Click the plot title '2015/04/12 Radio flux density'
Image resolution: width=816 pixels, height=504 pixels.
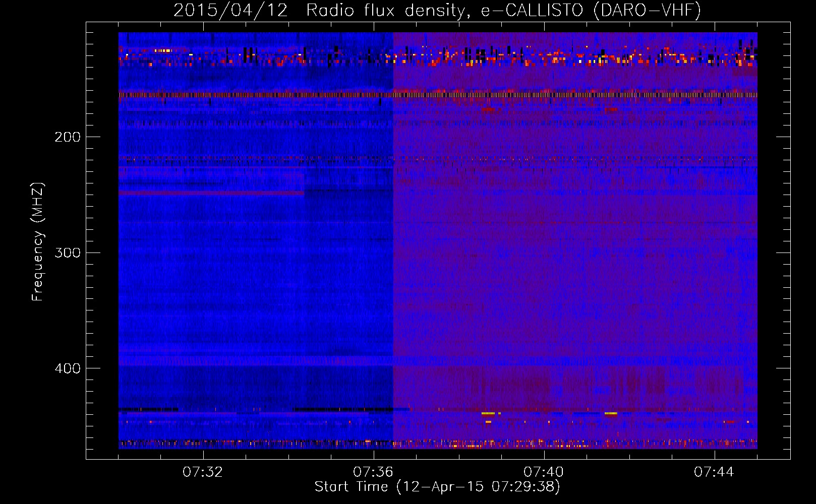(322, 11)
